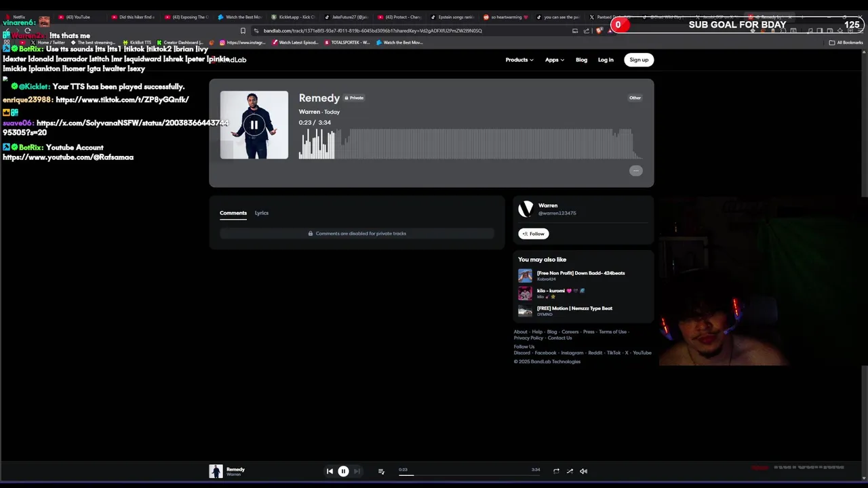Open 'kilo - kuromi' suggested track
Screen dimensions: 868x488
coord(561,291)
